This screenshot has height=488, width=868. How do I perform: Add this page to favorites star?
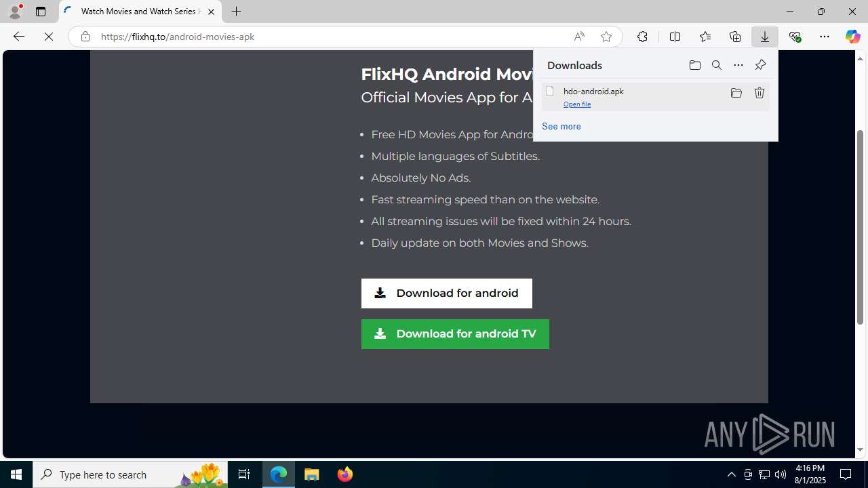[606, 37]
